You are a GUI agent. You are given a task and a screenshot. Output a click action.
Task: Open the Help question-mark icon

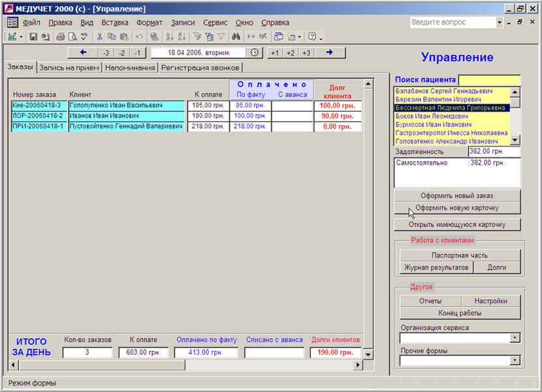click(311, 37)
